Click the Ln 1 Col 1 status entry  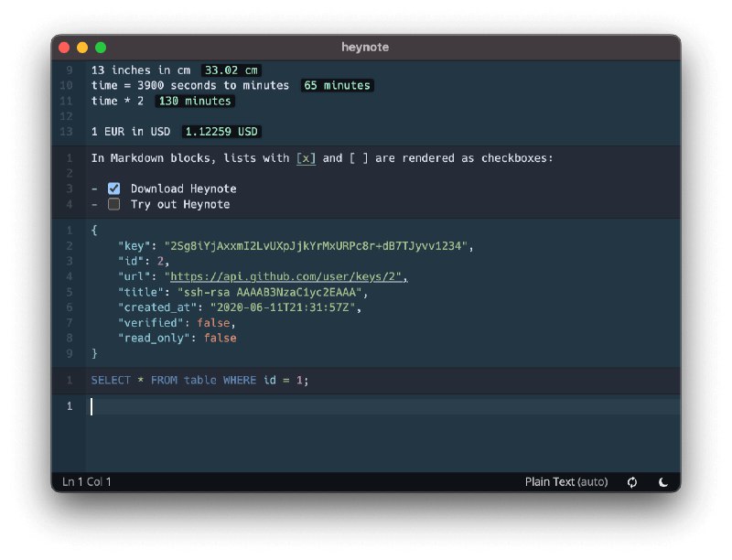[x=87, y=482]
